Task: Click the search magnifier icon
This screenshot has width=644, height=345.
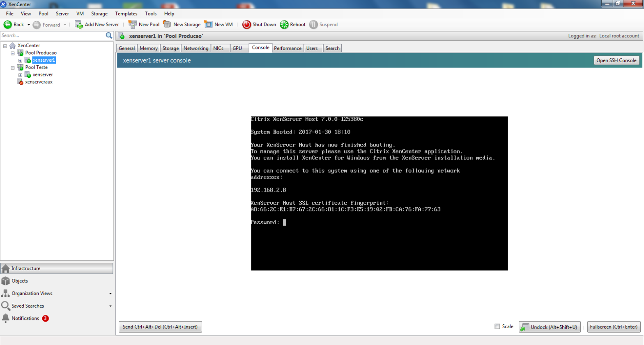Action: point(109,35)
